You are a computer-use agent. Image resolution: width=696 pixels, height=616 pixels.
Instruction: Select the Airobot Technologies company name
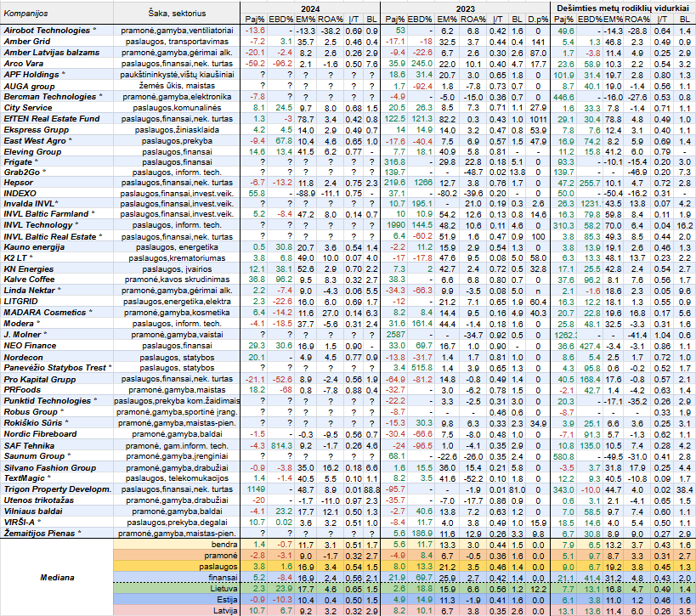coord(47,31)
